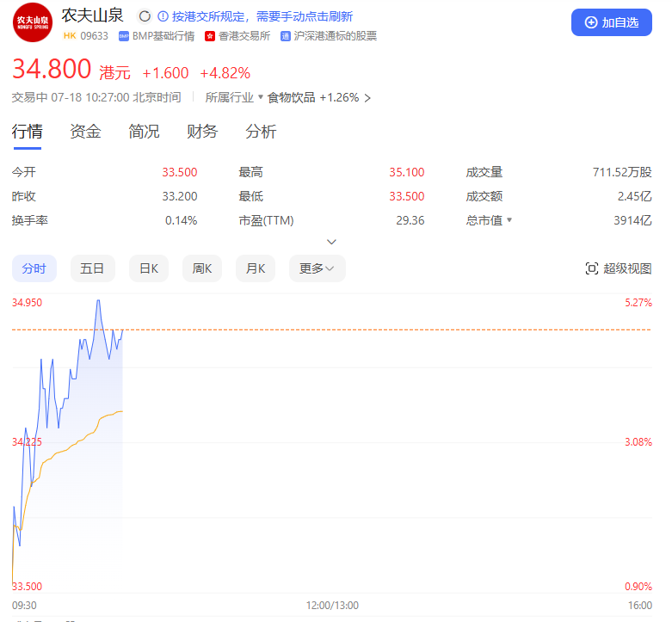Click the Nongfu Spring red logo

pyautogui.click(x=33, y=22)
